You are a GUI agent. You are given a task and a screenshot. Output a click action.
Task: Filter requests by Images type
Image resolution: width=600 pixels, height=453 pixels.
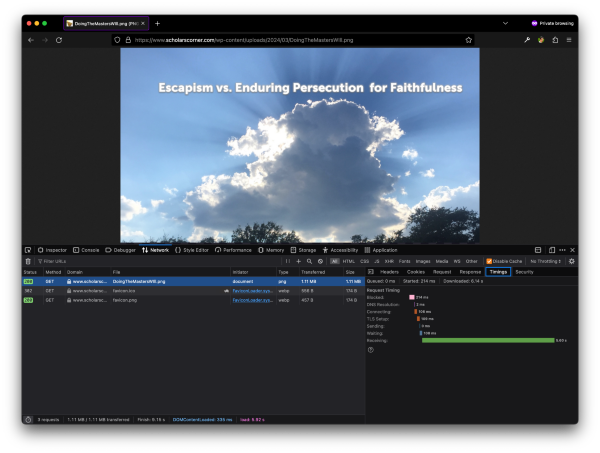423,261
